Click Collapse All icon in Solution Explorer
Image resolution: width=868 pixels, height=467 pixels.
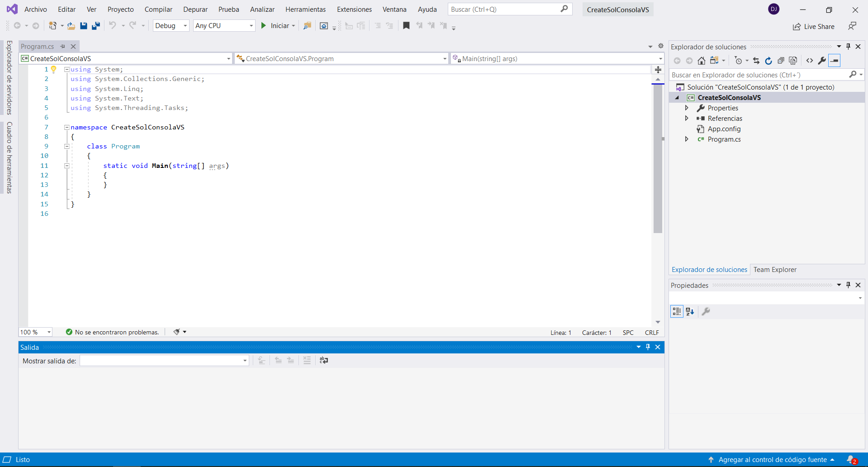(x=780, y=61)
